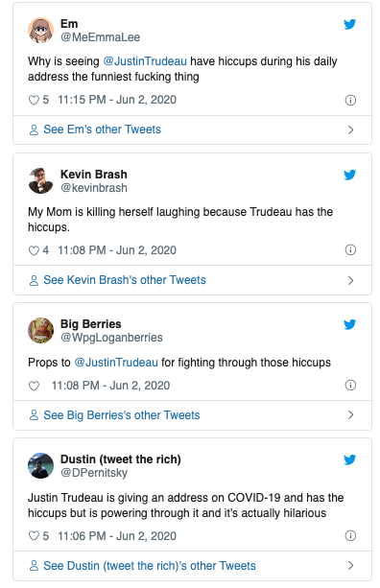The height and width of the screenshot is (588, 380).
Task: Like Em's tweet with heart icon
Action: [x=34, y=100]
